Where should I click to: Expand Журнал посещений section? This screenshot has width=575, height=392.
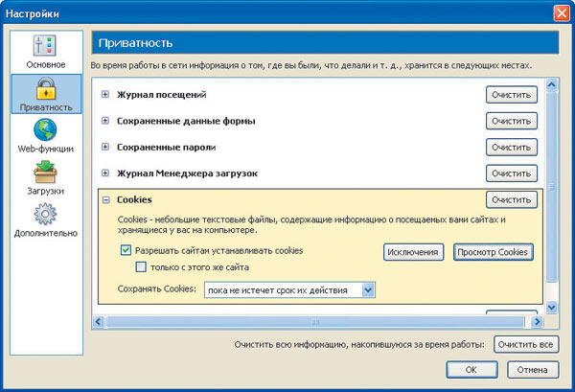105,94
